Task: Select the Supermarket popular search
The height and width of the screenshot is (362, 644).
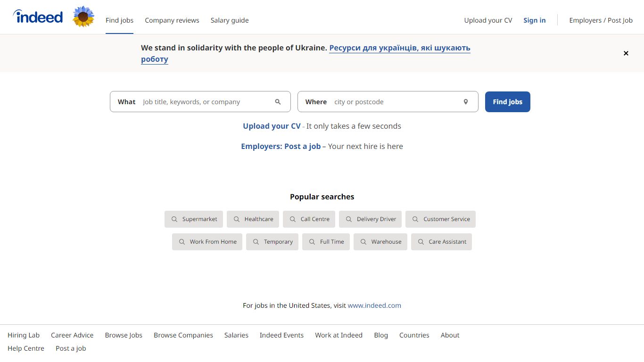Action: pos(193,219)
